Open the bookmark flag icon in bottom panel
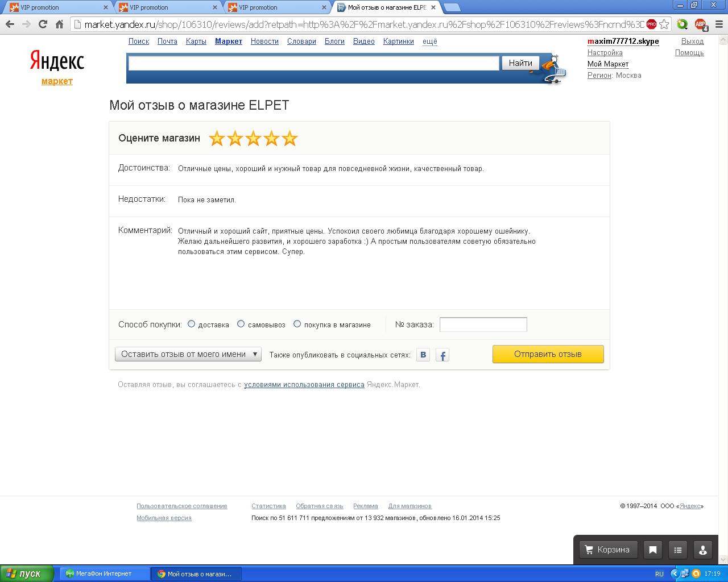The image size is (728, 582). coord(653,550)
